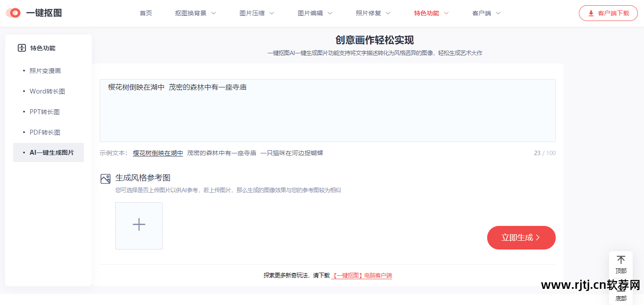
Task: Open the 特色功能 navigation menu item
Action: point(426,13)
